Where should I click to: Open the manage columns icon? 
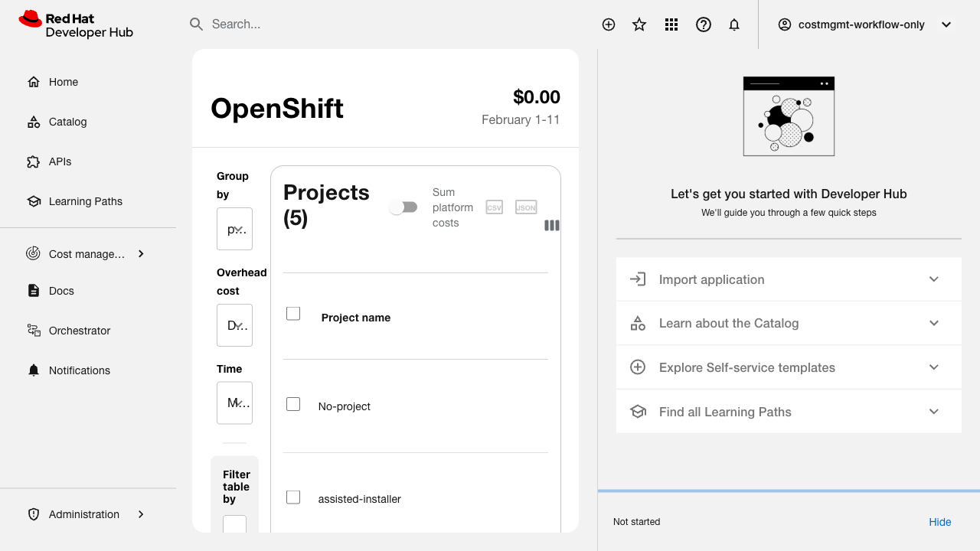click(x=551, y=225)
